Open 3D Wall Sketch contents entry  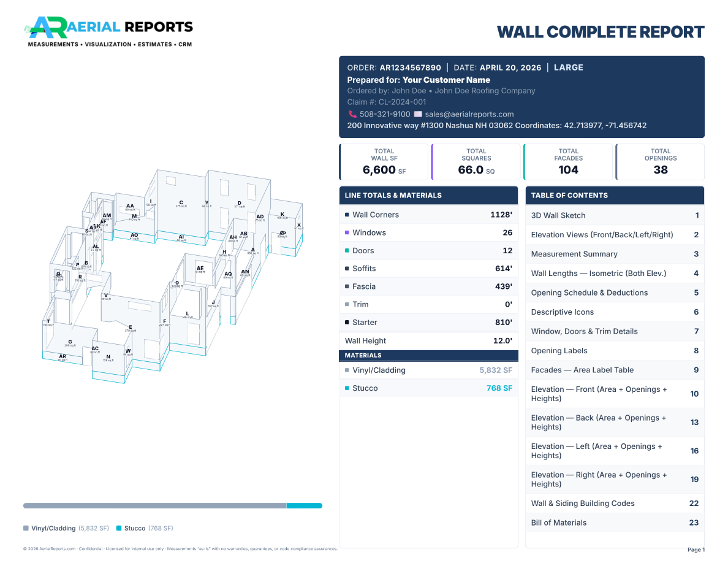(615, 215)
